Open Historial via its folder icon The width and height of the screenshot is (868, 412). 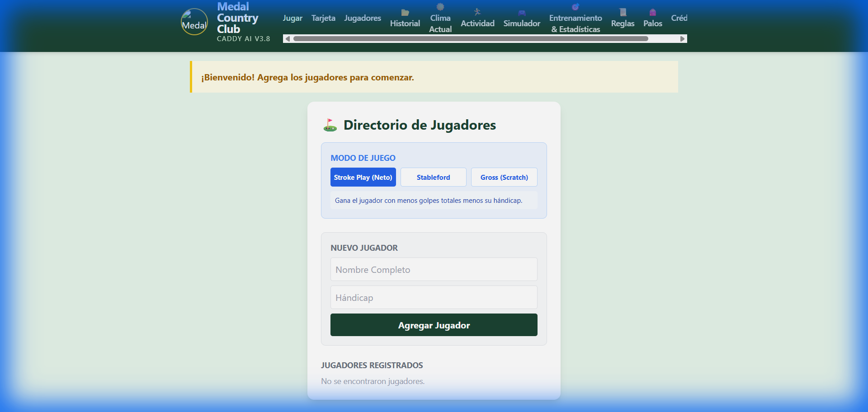pyautogui.click(x=405, y=13)
